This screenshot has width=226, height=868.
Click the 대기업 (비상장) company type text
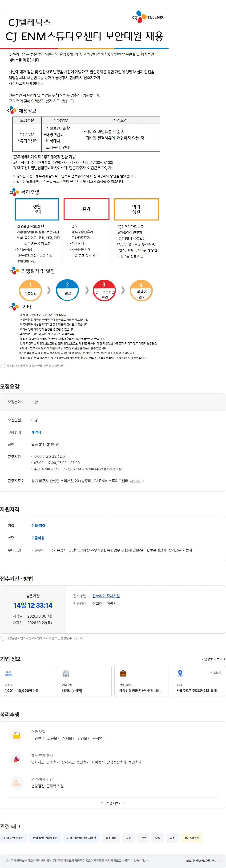coord(72,690)
